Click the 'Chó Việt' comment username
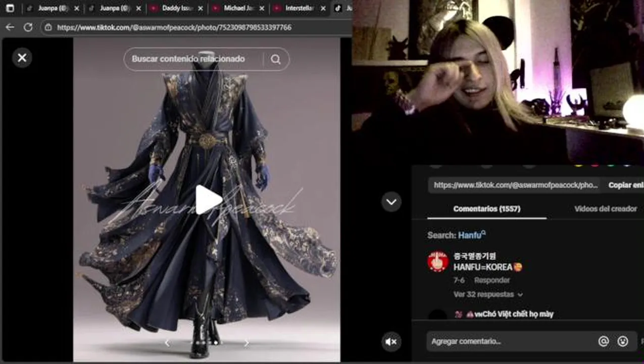 click(x=504, y=314)
